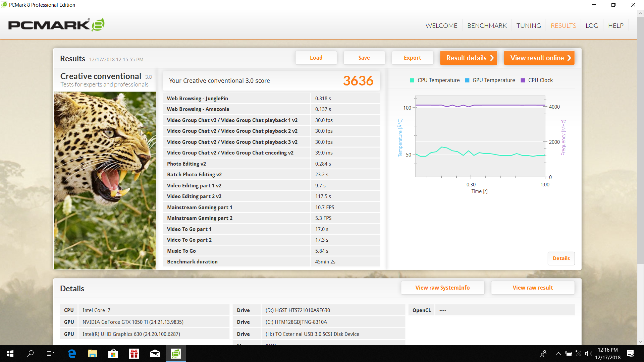Click the PCMark 8 logo
Image resolution: width=644 pixels, height=362 pixels.
56,25
